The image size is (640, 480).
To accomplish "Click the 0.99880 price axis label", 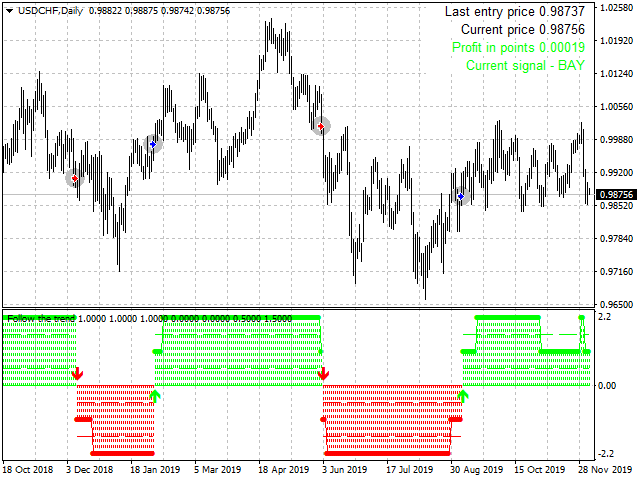I will [616, 140].
